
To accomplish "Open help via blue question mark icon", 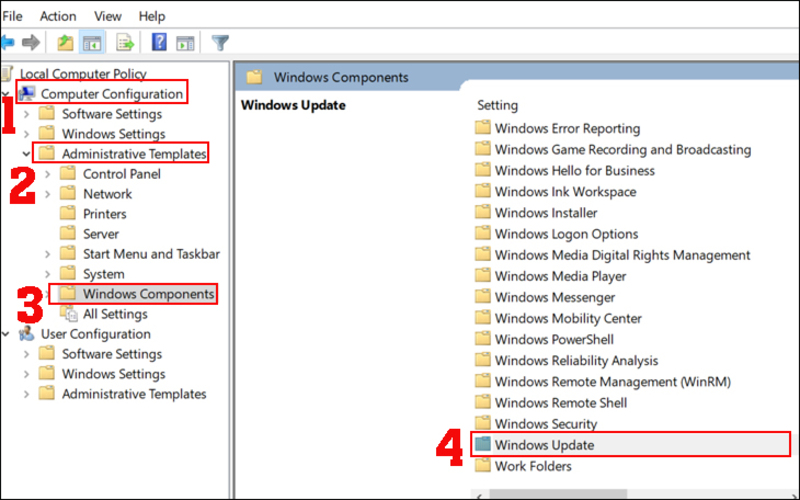I will point(159,42).
